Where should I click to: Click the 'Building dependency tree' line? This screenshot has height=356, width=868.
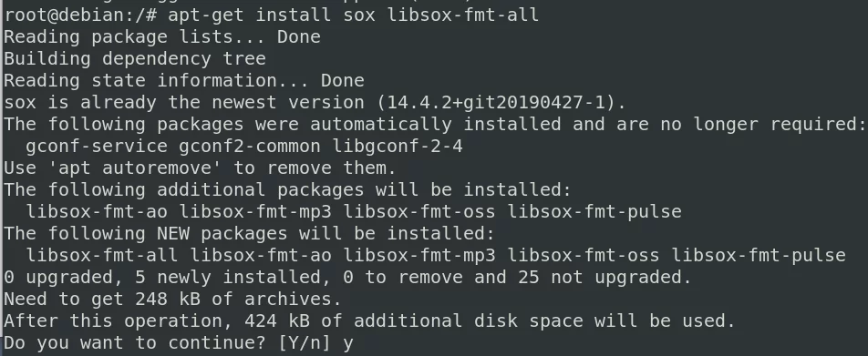click(x=135, y=58)
